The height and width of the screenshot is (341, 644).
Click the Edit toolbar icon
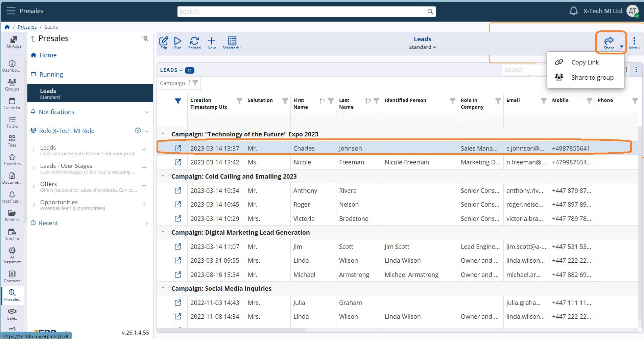[x=164, y=43]
